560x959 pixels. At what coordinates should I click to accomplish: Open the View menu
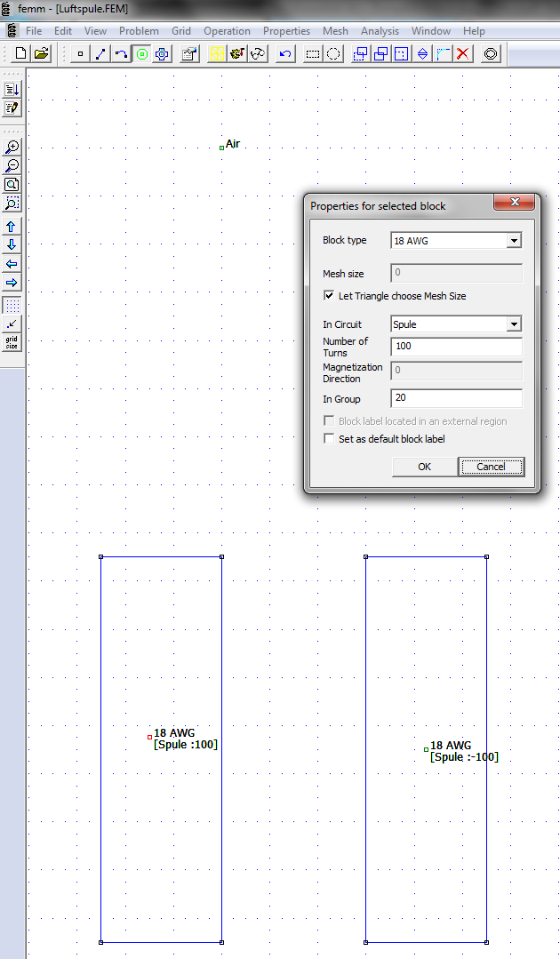pos(95,30)
